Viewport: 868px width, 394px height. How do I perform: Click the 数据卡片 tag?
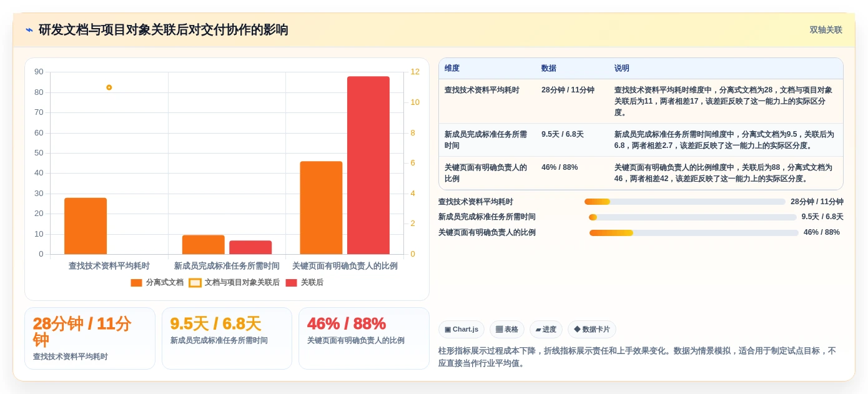pyautogui.click(x=591, y=330)
